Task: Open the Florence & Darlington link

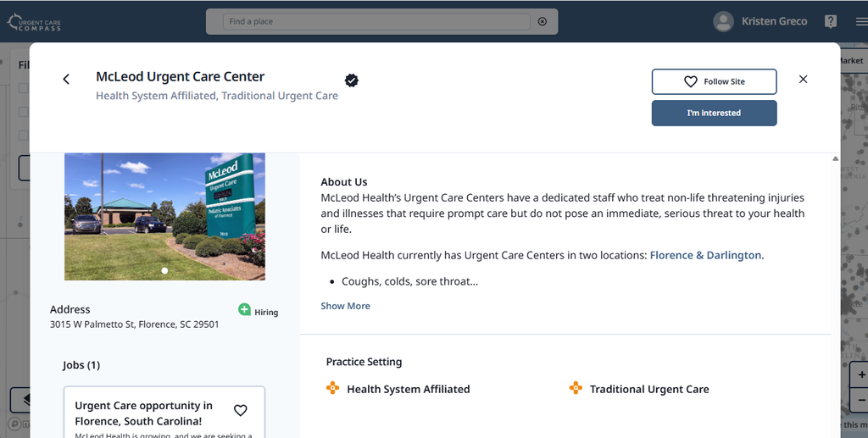Action: click(x=705, y=255)
